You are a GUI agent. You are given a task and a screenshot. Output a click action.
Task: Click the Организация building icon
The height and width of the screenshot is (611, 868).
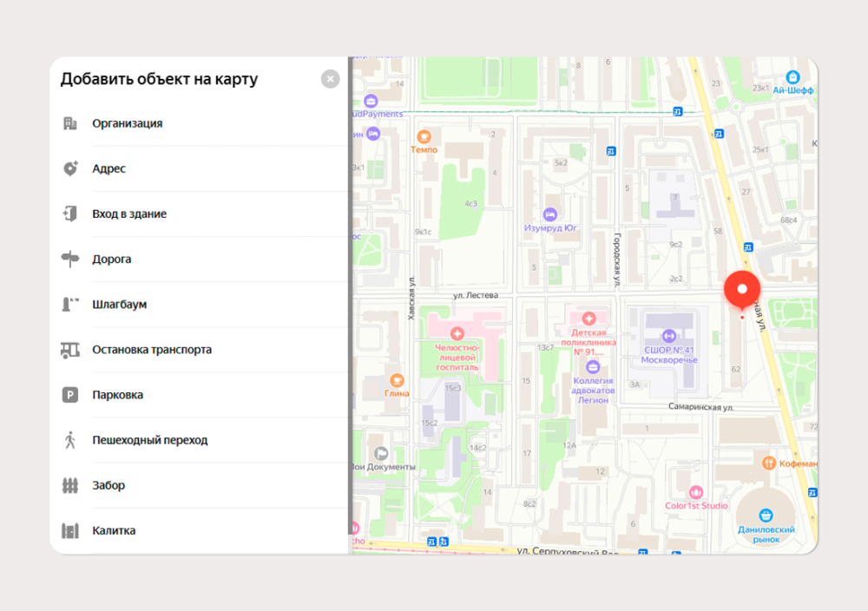point(70,123)
